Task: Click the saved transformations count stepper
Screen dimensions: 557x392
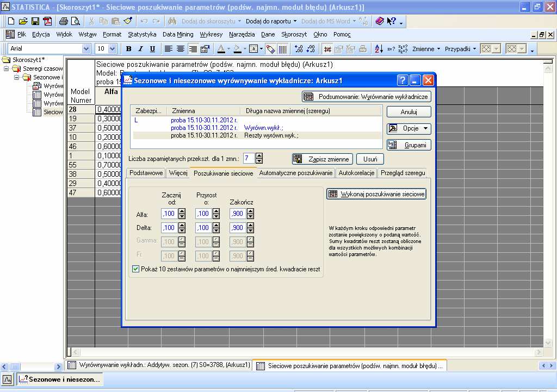Action: click(x=259, y=158)
